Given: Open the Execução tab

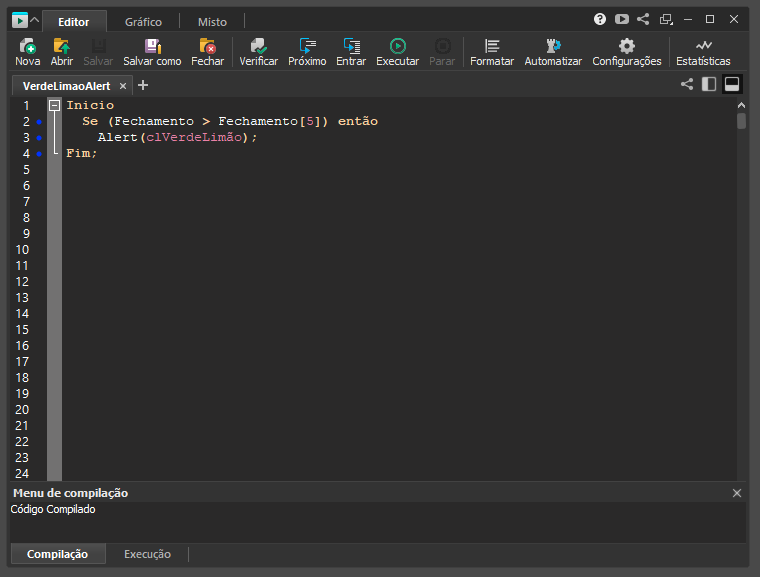Looking at the screenshot, I should tap(147, 554).
